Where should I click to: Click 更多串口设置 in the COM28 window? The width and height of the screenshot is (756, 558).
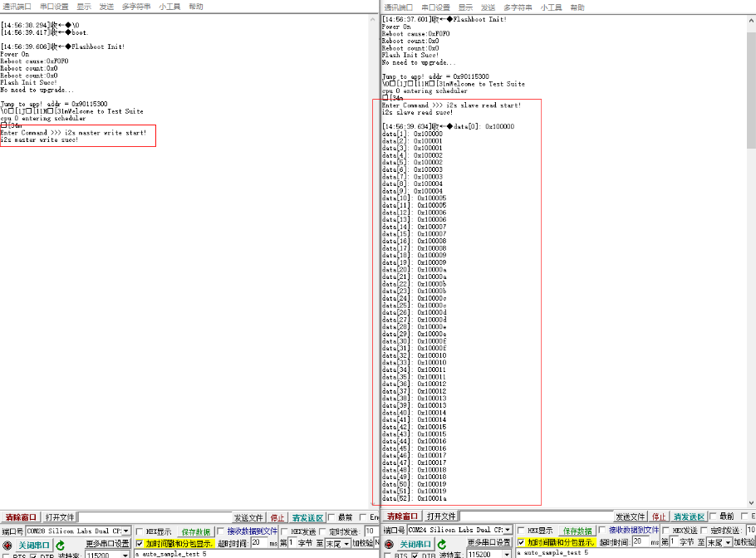[107, 544]
